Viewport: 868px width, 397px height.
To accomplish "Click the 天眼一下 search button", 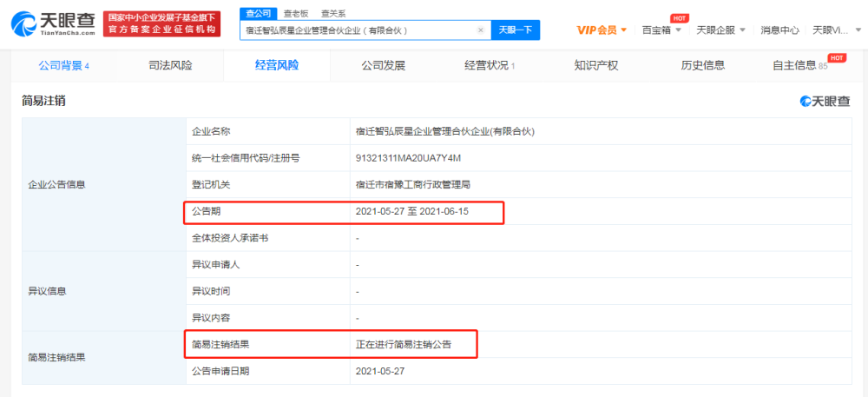I will coord(516,30).
